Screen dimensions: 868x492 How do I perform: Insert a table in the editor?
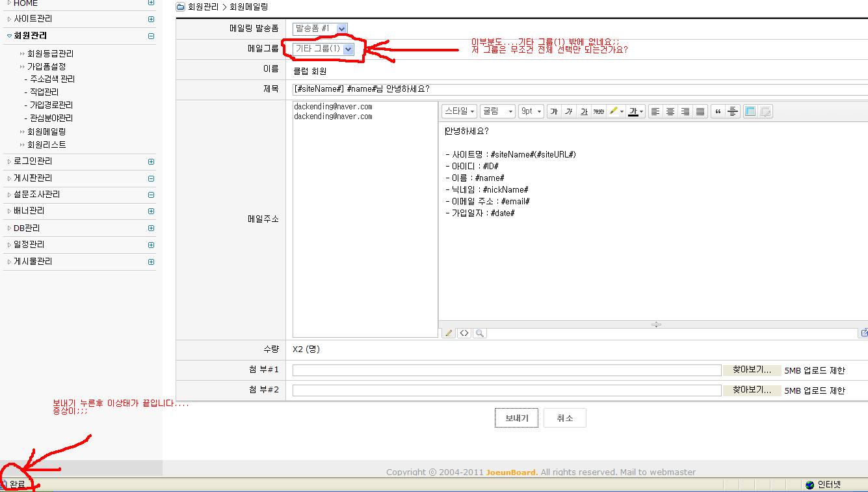[x=750, y=111]
